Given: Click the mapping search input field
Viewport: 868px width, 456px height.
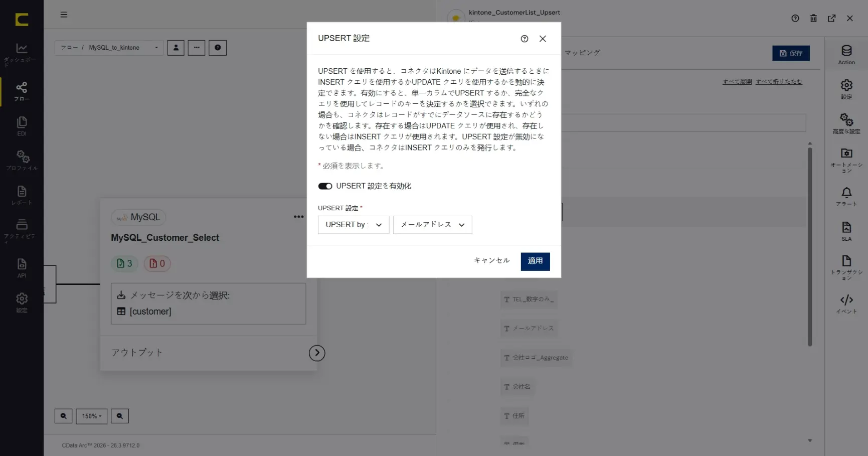Looking at the screenshot, I should click(683, 123).
